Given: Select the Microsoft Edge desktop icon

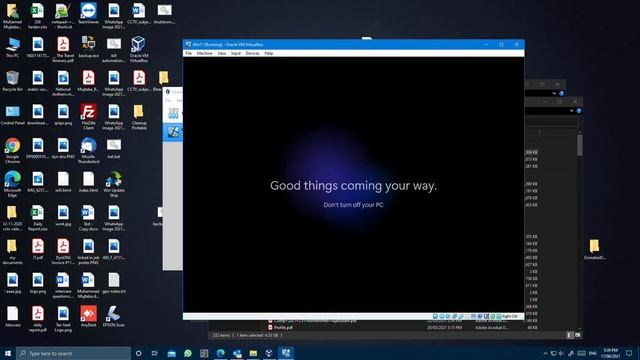Looking at the screenshot, I should [12, 184].
